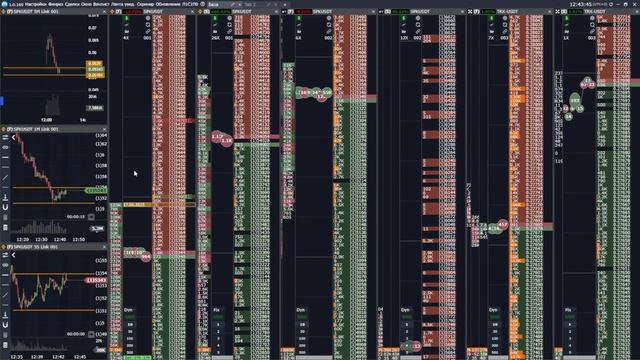This screenshot has height=360, width=640.
Task: Click the refresh icon in second TRX-USDT order book
Action: point(592,25)
